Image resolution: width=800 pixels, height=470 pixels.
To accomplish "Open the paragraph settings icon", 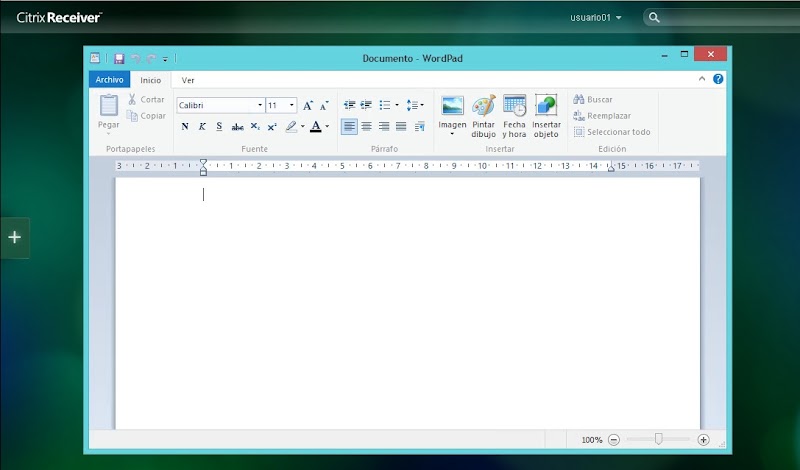I will tap(419, 127).
